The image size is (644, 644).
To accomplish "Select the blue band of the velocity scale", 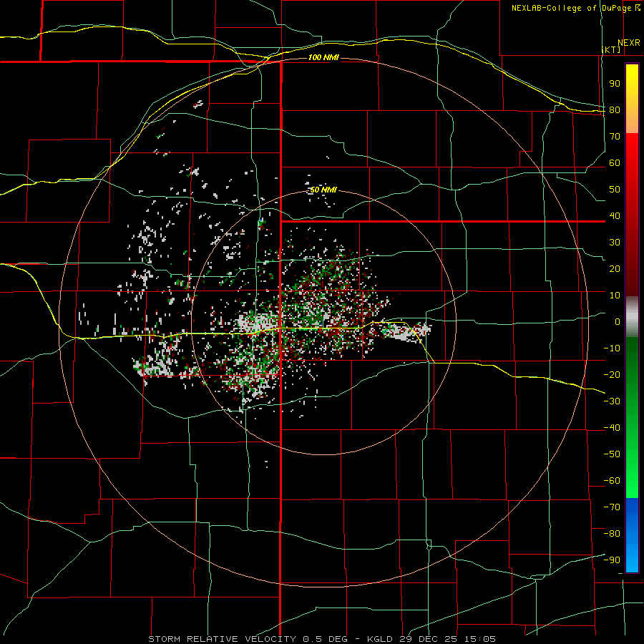I will (632, 535).
